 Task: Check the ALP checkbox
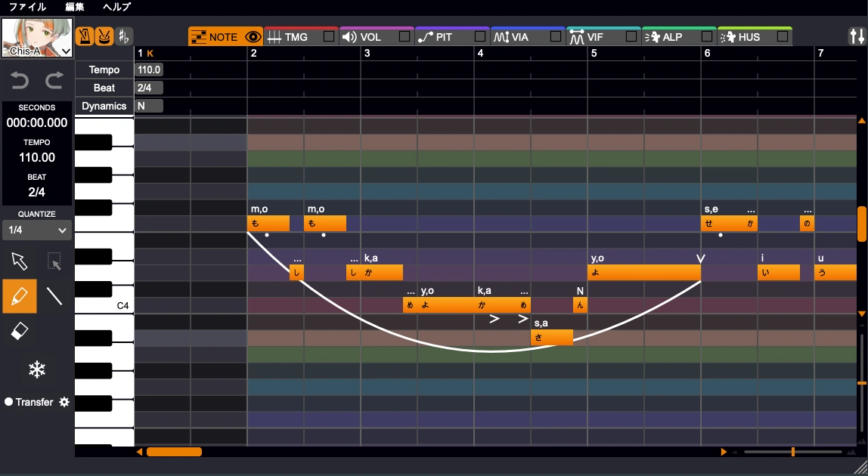(x=707, y=36)
